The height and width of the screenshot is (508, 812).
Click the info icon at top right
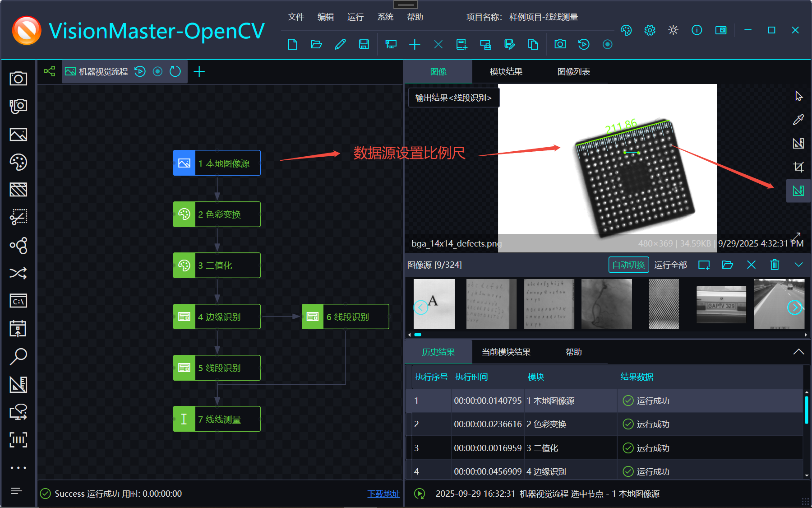click(697, 30)
